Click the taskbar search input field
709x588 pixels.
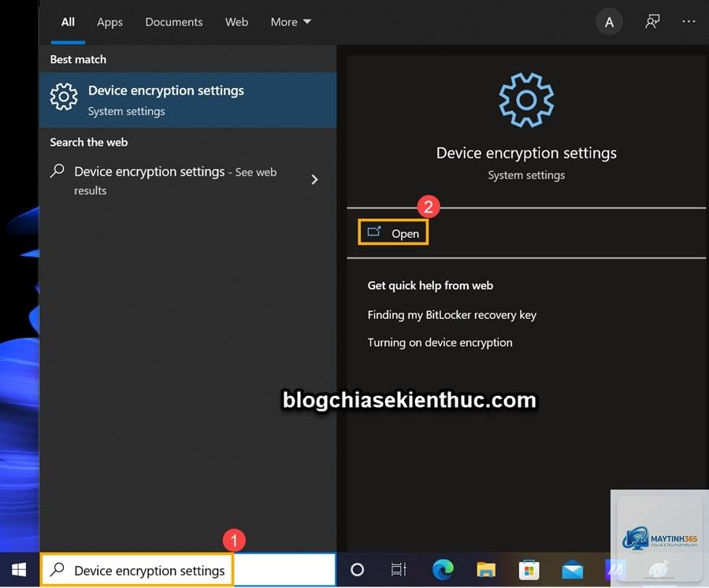tap(188, 570)
